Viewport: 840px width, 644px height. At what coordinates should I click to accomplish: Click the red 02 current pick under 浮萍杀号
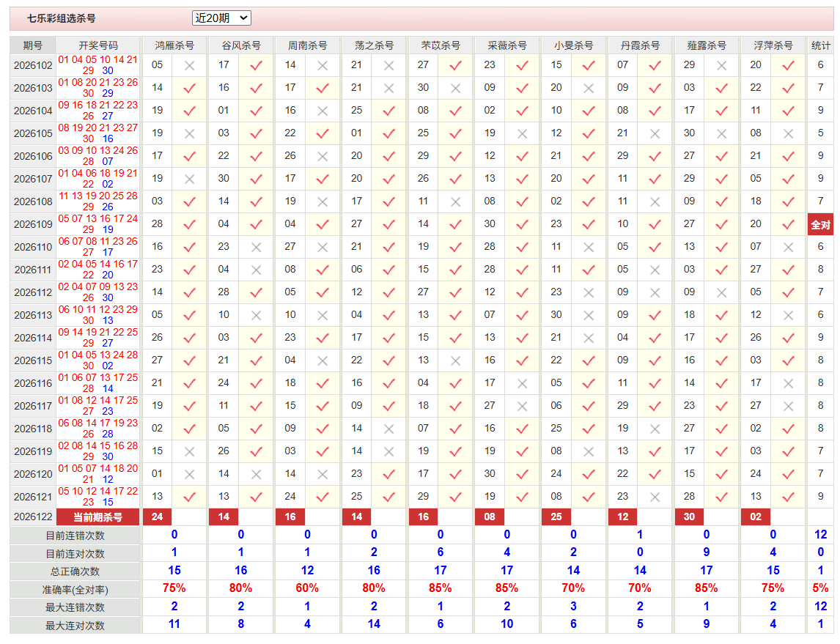(x=756, y=517)
